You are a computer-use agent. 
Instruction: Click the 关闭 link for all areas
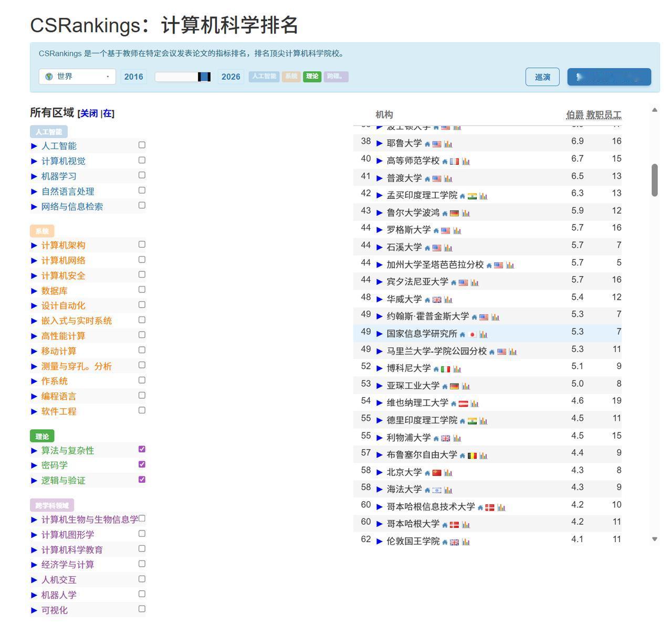tap(89, 113)
